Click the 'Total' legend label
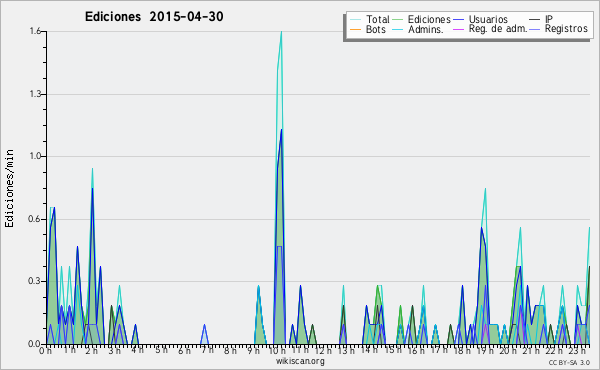 click(377, 19)
